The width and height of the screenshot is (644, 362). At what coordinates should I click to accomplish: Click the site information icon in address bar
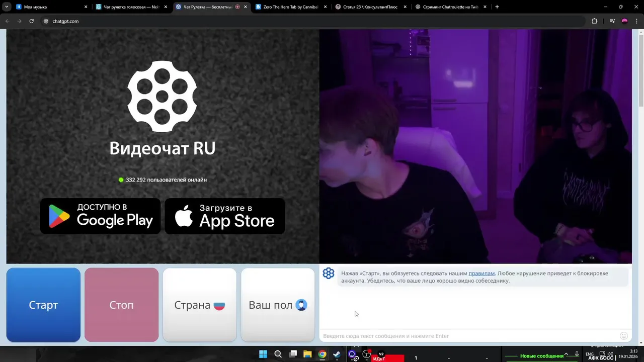coord(46,21)
